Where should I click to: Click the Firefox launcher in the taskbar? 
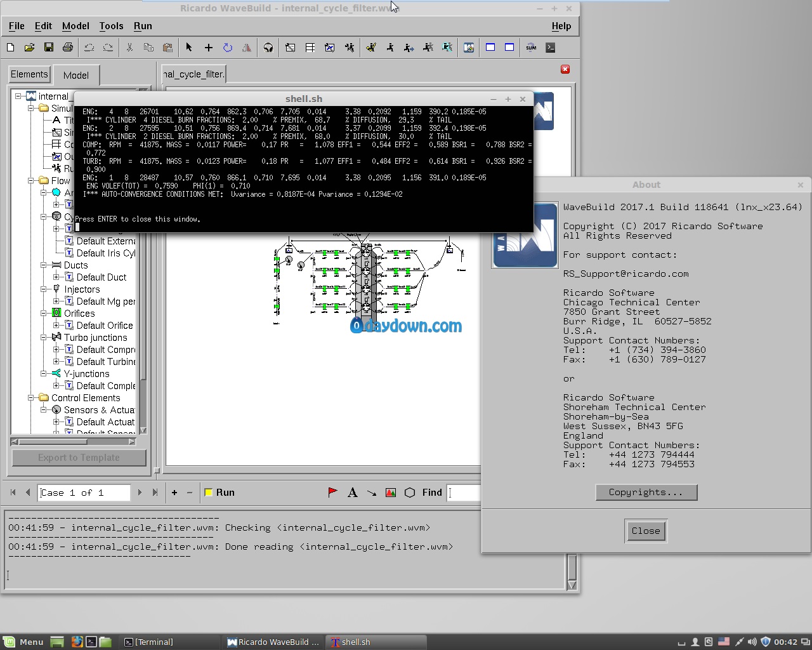(77, 642)
